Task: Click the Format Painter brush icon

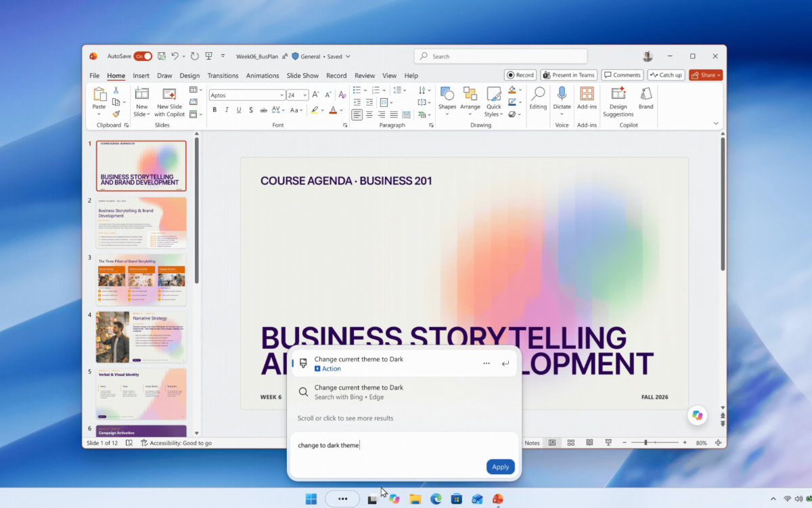Action: pyautogui.click(x=116, y=114)
